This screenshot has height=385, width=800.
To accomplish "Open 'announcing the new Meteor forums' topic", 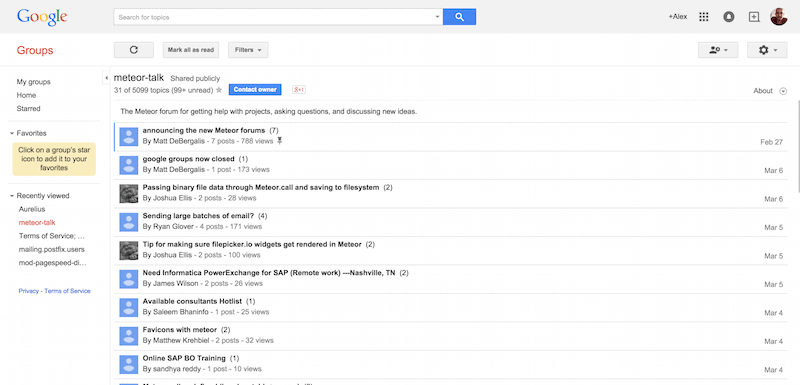I will 204,131.
